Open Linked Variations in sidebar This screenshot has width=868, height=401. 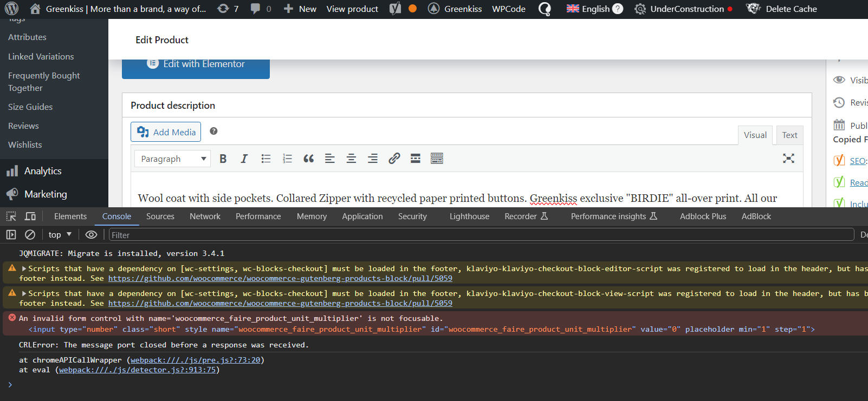point(41,56)
